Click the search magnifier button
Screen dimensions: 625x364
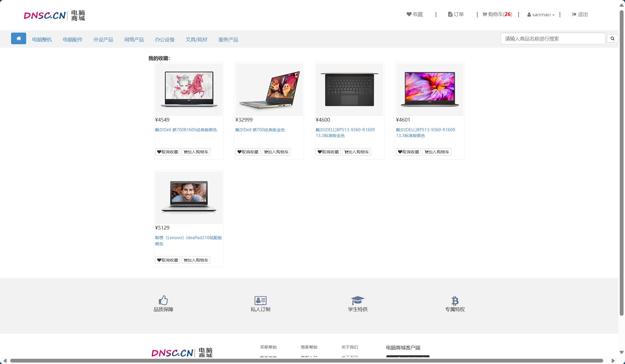tap(612, 38)
